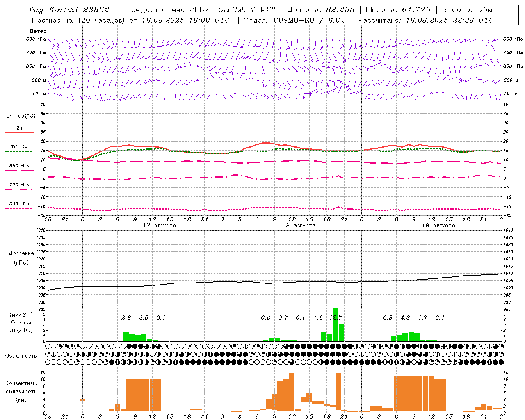The width and height of the screenshot is (525, 420).
Task: Click the 18 августа date label
Action: point(299,226)
